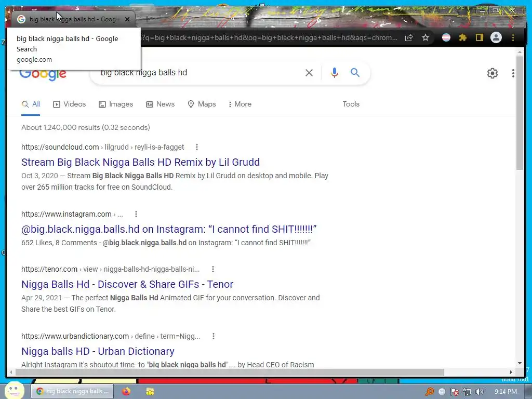Open the Extensions puzzle piece menu

(463, 37)
